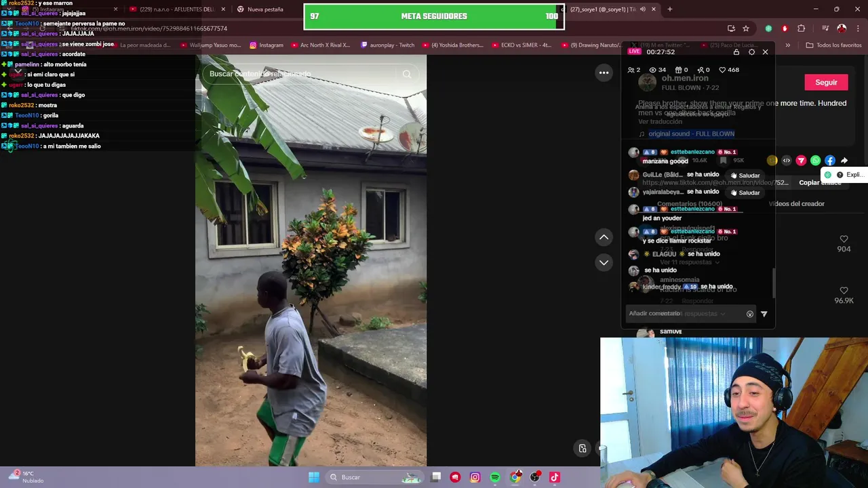Click Saludar next to yajairalabeya
The width and height of the screenshot is (868, 488).
tap(745, 192)
